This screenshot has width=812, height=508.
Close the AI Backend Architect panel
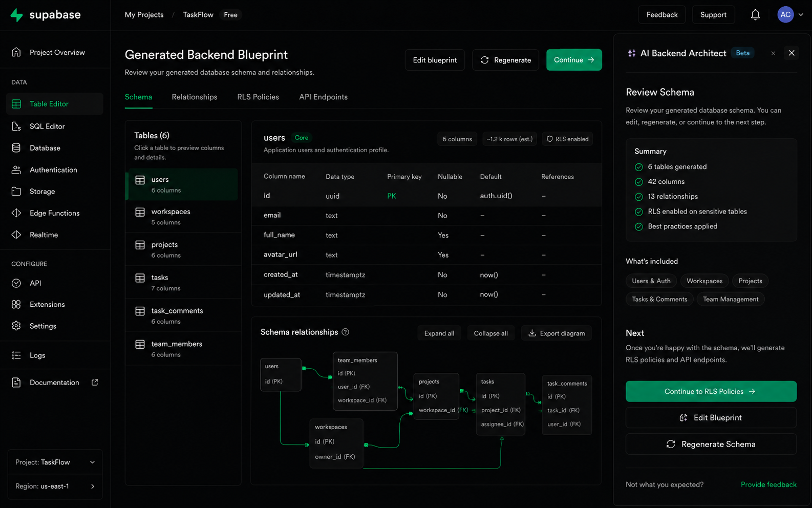pos(792,53)
